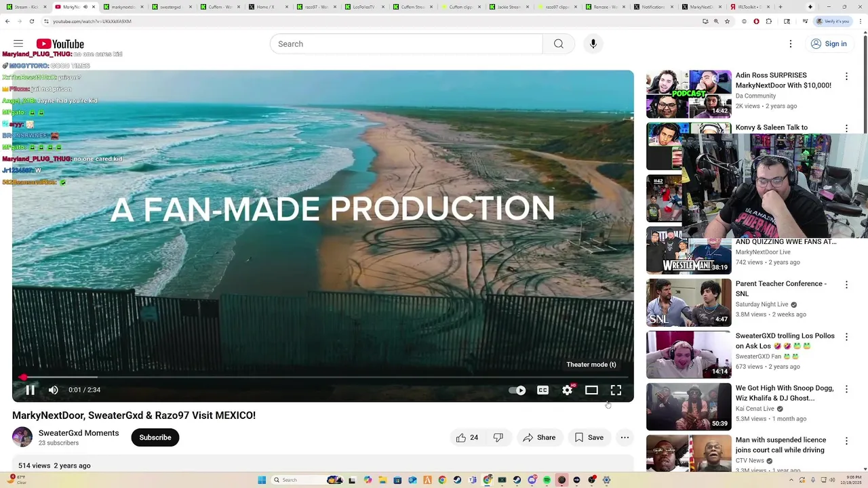Share the video

point(539,438)
